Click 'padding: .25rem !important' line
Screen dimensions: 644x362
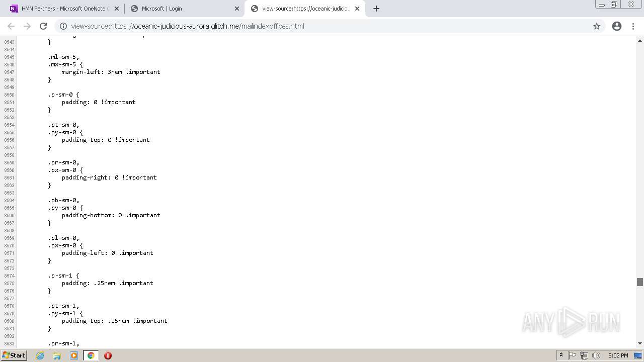pyautogui.click(x=107, y=283)
